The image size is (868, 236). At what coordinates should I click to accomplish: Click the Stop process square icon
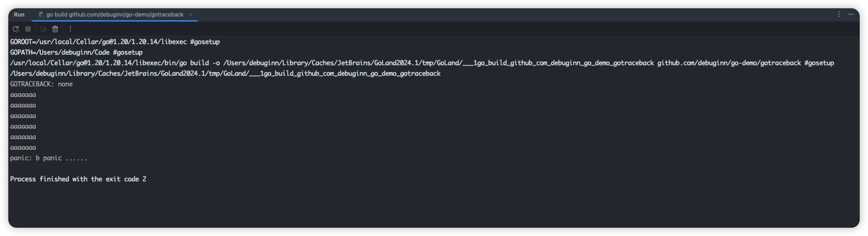pyautogui.click(x=28, y=29)
